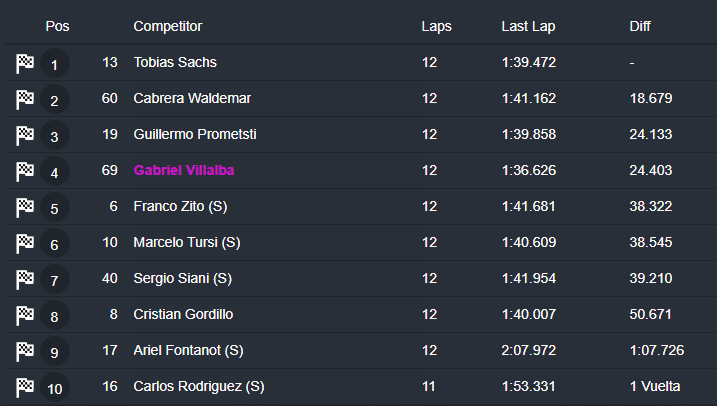Click the Laps column header
This screenshot has height=406, width=717.
436,26
